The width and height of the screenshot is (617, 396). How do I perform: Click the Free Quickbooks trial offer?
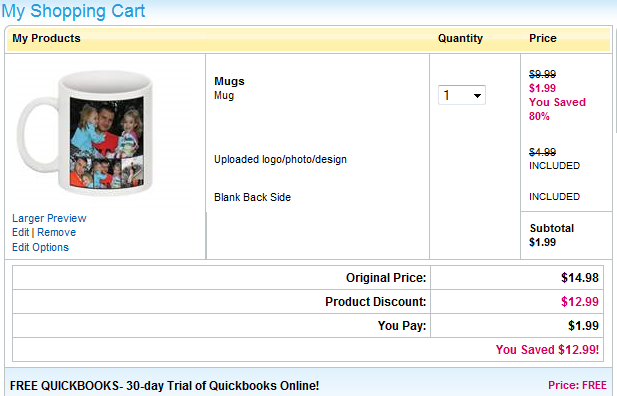click(x=164, y=385)
